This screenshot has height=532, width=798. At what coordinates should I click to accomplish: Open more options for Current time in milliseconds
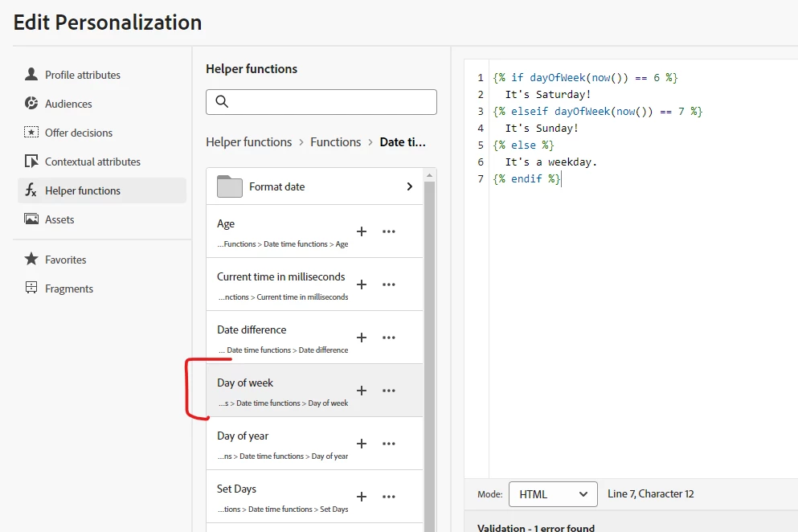[389, 284]
